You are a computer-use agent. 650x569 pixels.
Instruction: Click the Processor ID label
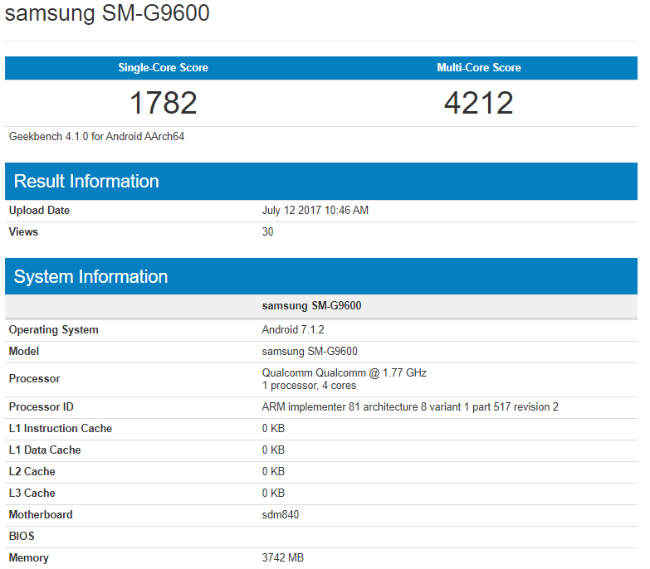pos(41,407)
